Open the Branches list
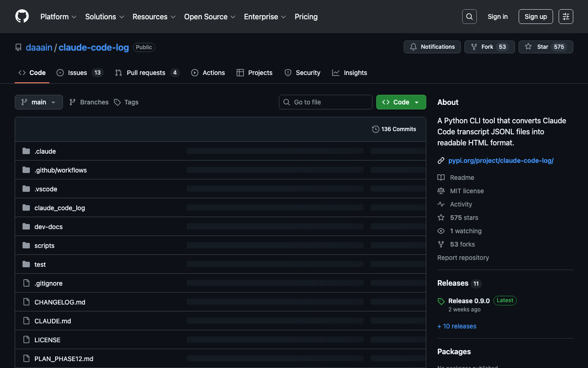The width and height of the screenshot is (588, 368). point(89,102)
